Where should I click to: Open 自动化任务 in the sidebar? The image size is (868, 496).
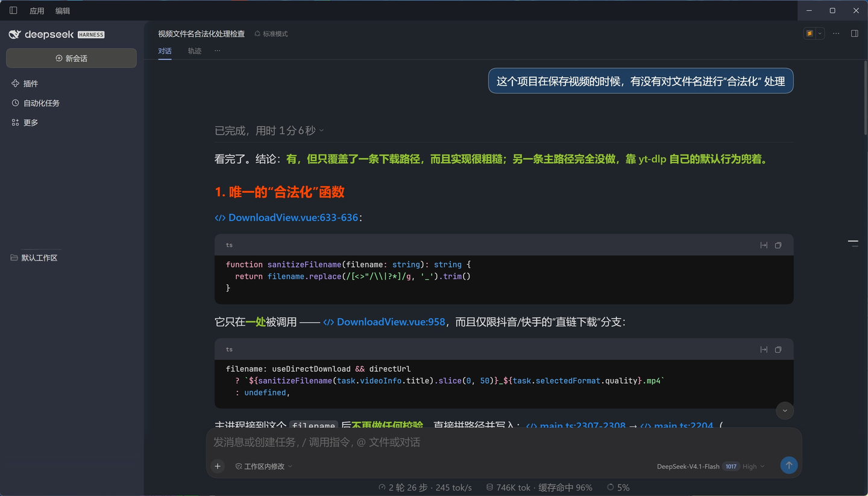pos(36,103)
